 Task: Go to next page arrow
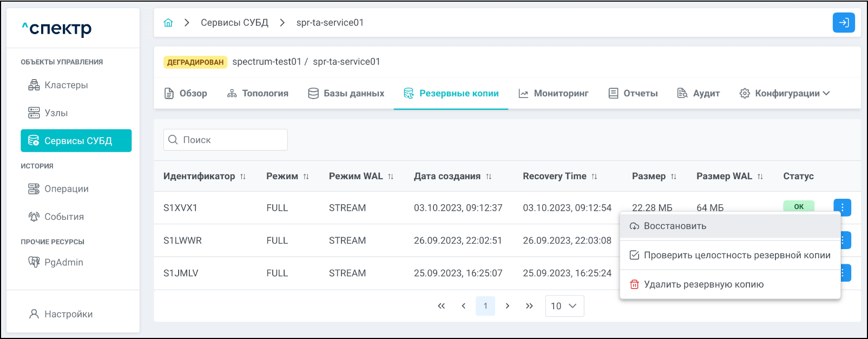(507, 306)
